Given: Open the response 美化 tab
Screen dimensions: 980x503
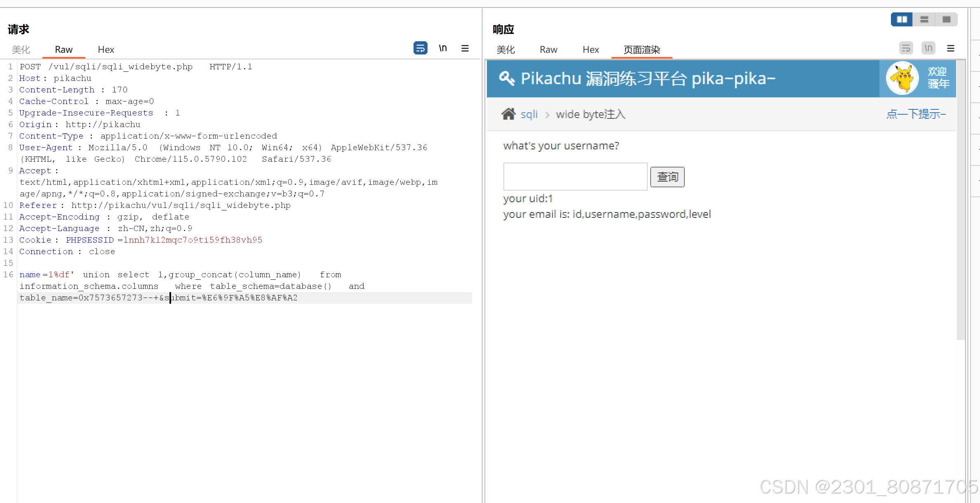Looking at the screenshot, I should pos(505,50).
